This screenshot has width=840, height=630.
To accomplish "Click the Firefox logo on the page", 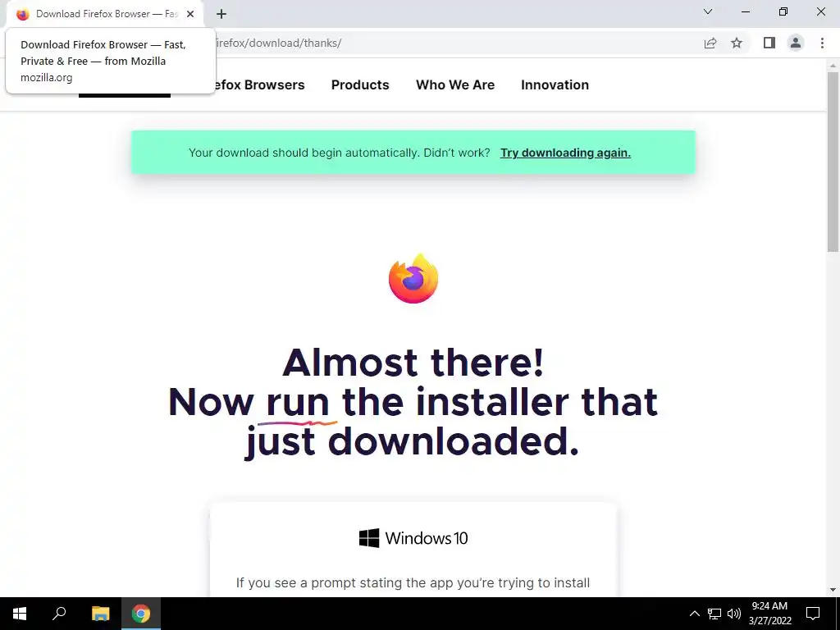I will click(413, 278).
